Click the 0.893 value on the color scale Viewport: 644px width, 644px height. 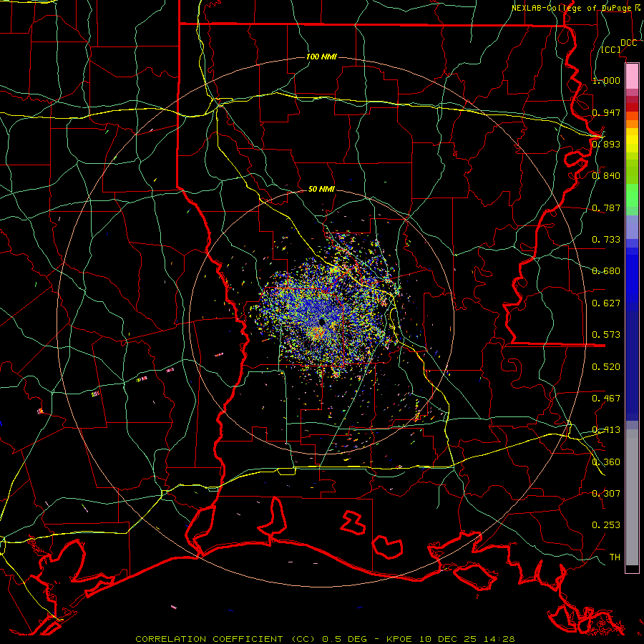606,144
